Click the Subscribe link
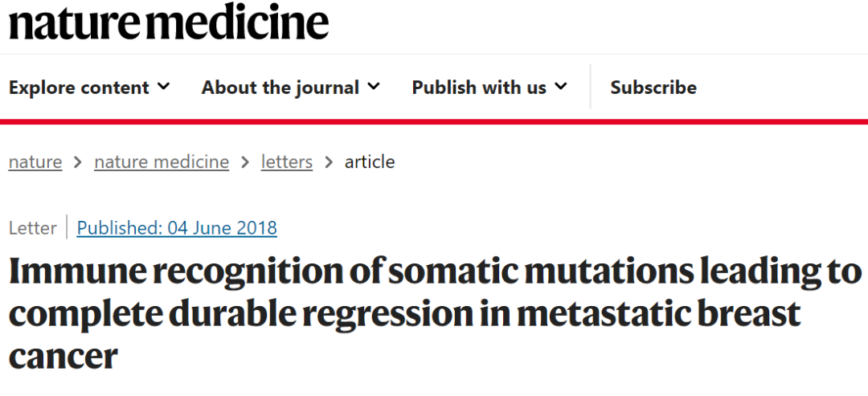 [x=653, y=88]
